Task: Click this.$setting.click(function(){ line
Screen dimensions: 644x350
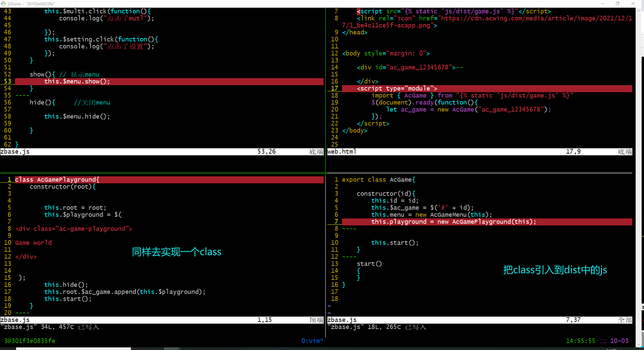Action: [x=101, y=39]
